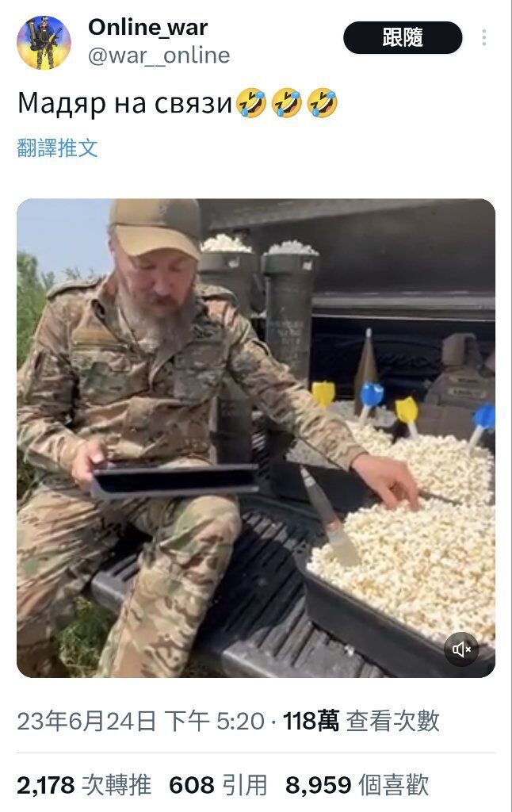512x812 pixels.
Task: Click the tweet text Мадяр на связи
Action: [x=124, y=103]
